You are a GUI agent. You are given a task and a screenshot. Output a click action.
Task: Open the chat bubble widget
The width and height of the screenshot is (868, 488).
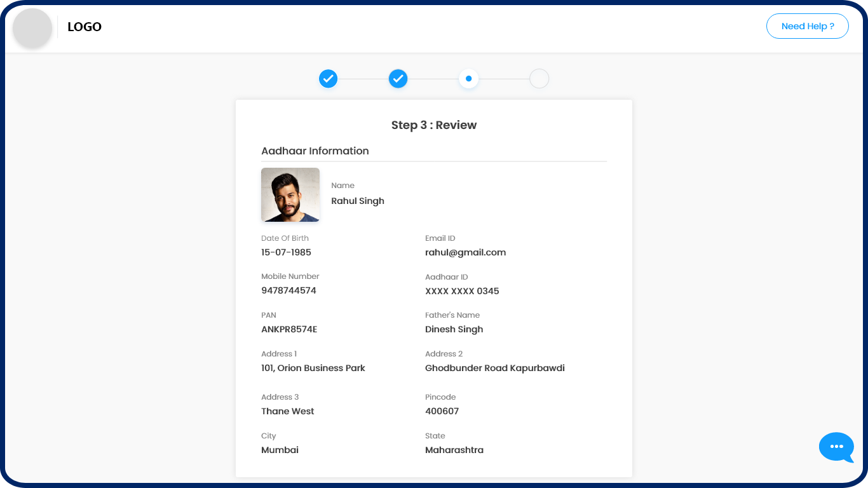pyautogui.click(x=836, y=447)
